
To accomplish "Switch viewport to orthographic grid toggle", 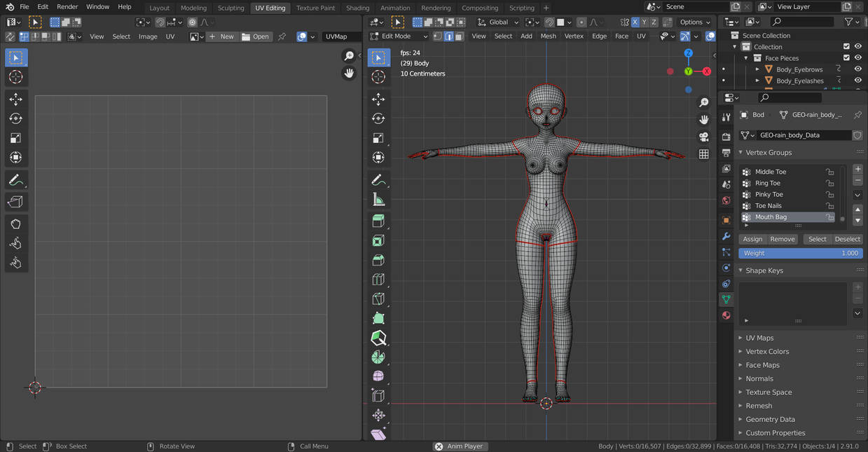I will click(x=704, y=154).
